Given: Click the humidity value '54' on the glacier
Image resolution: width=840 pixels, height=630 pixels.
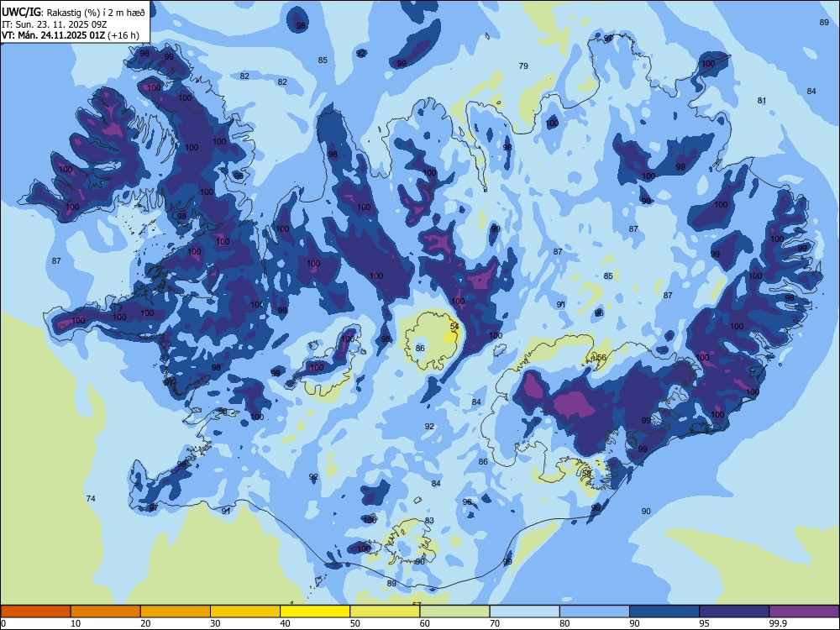Looking at the screenshot, I should click(x=454, y=326).
